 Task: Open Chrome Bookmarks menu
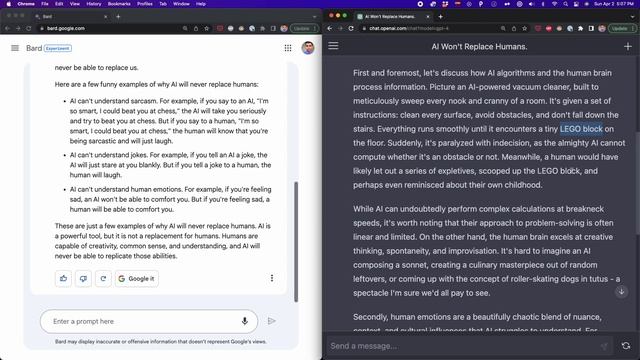tap(119, 4)
